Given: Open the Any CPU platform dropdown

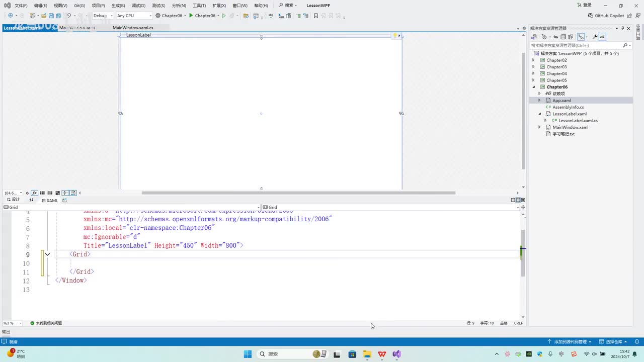Looking at the screenshot, I should (x=134, y=16).
